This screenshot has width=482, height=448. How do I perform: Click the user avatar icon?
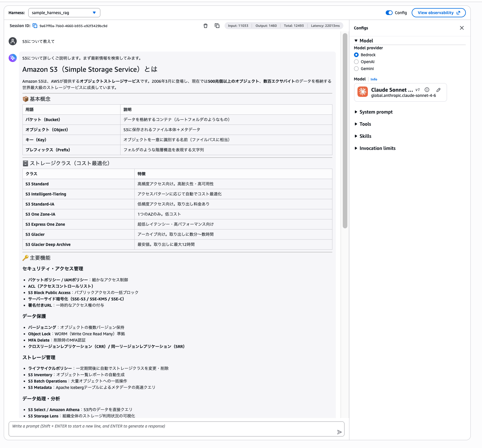click(13, 41)
